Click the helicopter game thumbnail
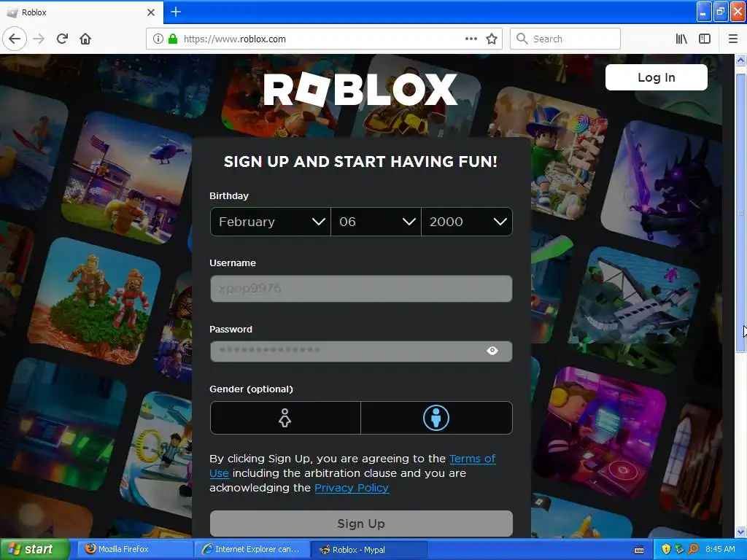This screenshot has width=747, height=560. pos(126,177)
